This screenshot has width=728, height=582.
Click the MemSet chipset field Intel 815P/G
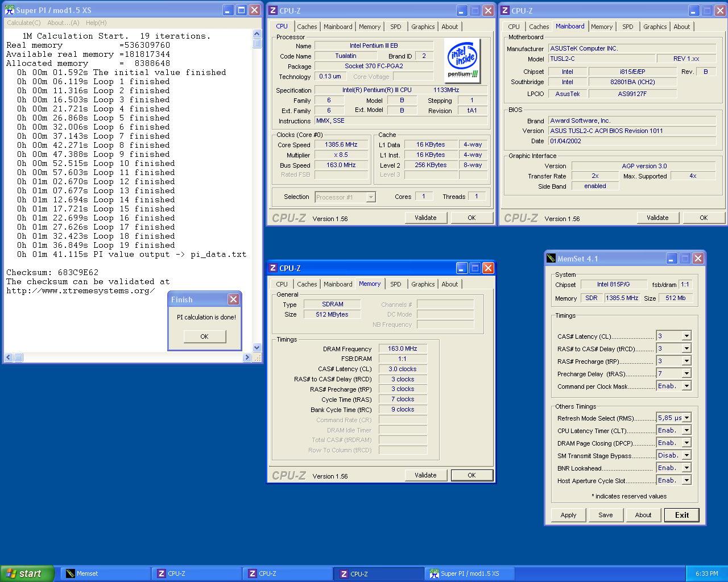pyautogui.click(x=614, y=284)
